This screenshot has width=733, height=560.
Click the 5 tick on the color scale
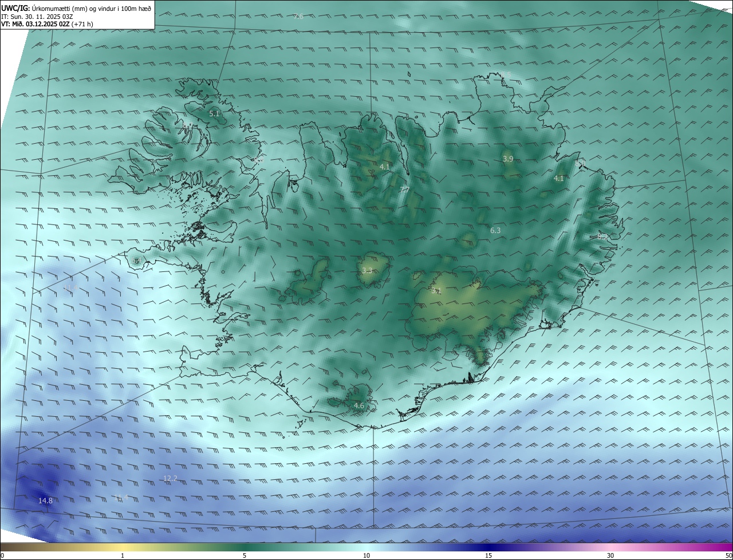tap(245, 555)
